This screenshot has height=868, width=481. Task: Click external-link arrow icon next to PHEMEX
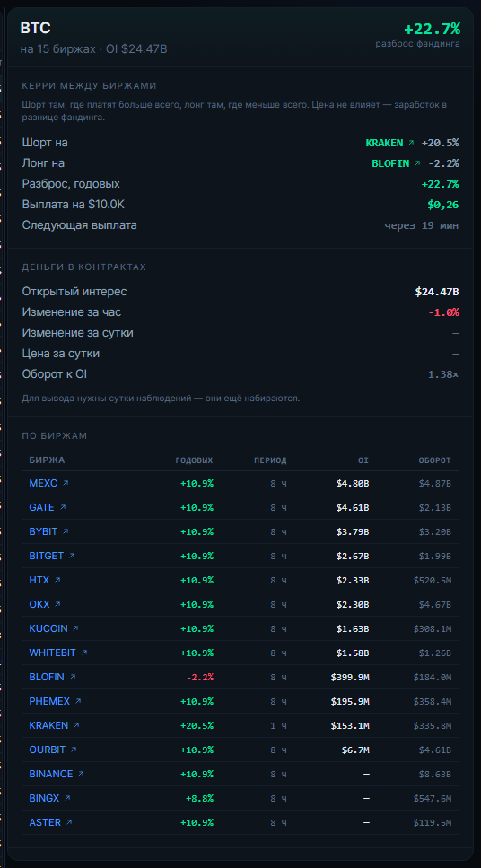click(78, 701)
